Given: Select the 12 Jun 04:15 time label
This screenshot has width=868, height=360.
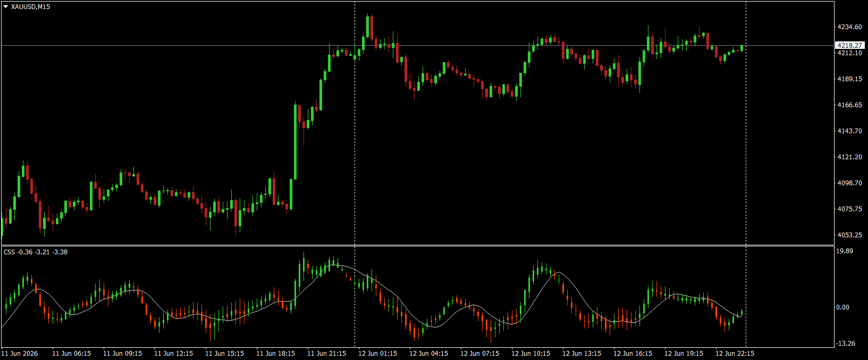Looking at the screenshot, I should coord(428,354).
